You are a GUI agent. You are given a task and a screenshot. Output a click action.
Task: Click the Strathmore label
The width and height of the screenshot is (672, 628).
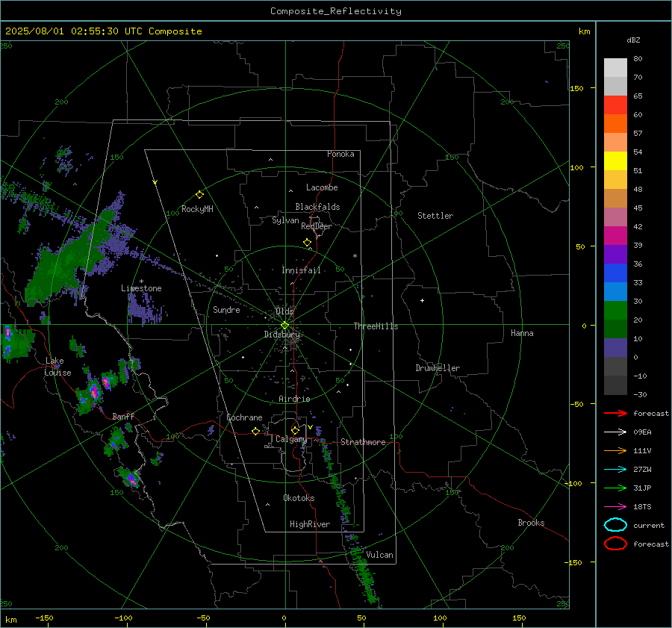tap(363, 442)
